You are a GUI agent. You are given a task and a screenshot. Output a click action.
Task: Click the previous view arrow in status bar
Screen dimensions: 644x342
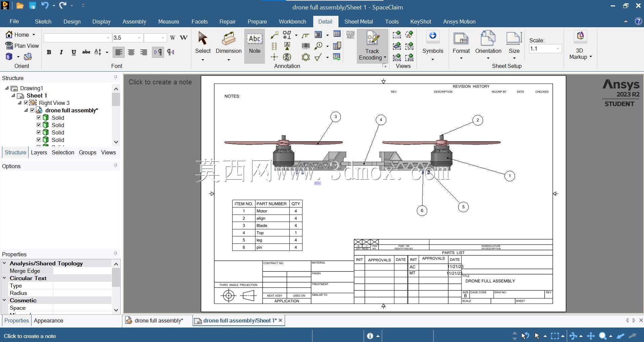coord(620,336)
